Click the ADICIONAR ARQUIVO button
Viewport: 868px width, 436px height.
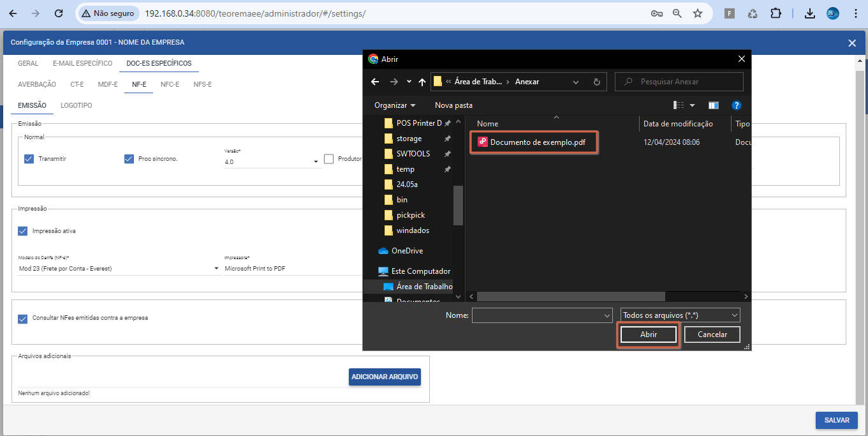point(385,377)
